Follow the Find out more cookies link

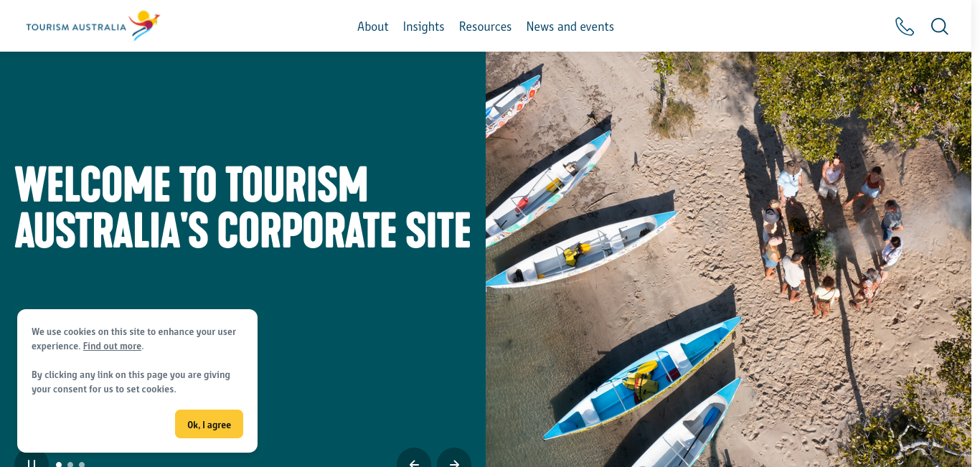pyautogui.click(x=112, y=346)
